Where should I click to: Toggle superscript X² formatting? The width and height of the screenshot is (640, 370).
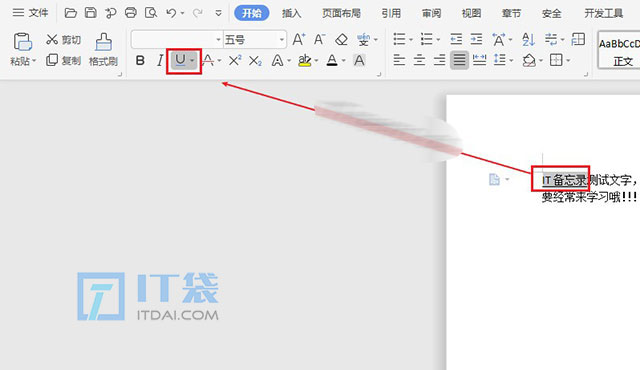(x=235, y=61)
